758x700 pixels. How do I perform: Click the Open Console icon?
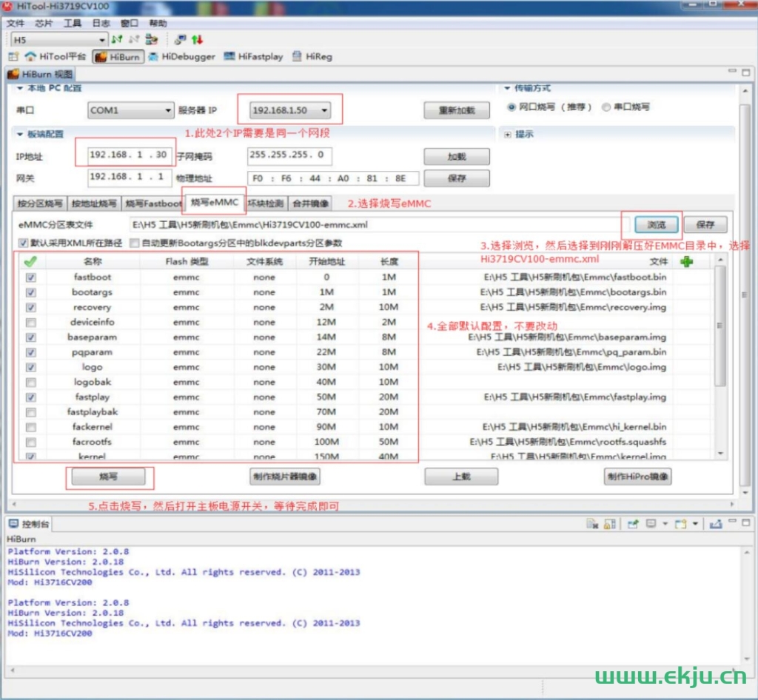tap(681, 524)
